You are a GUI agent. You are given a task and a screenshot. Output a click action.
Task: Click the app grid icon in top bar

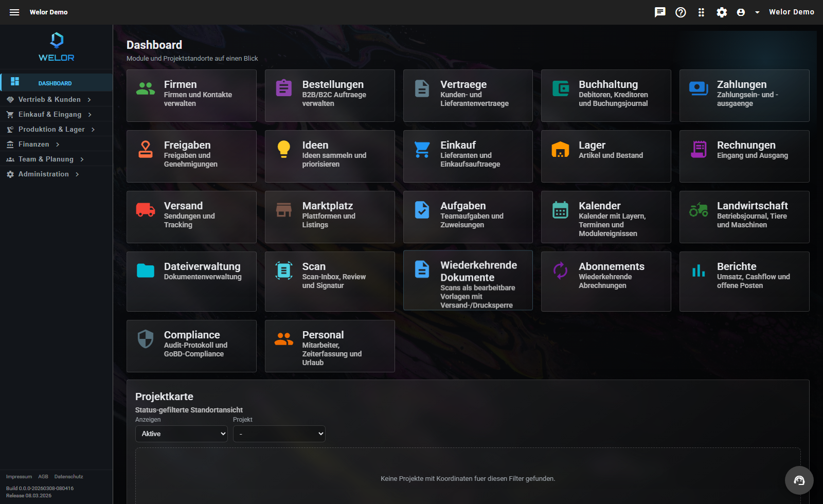point(701,12)
